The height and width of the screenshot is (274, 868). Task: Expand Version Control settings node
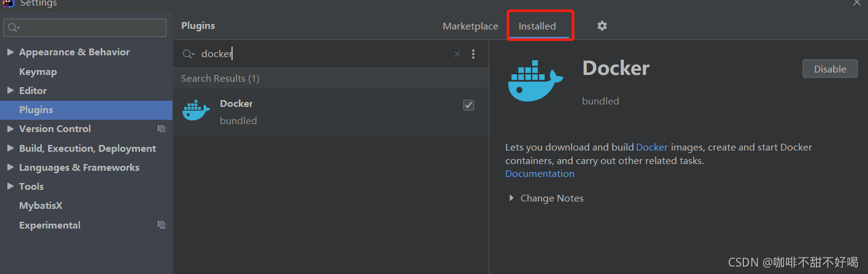[10, 129]
